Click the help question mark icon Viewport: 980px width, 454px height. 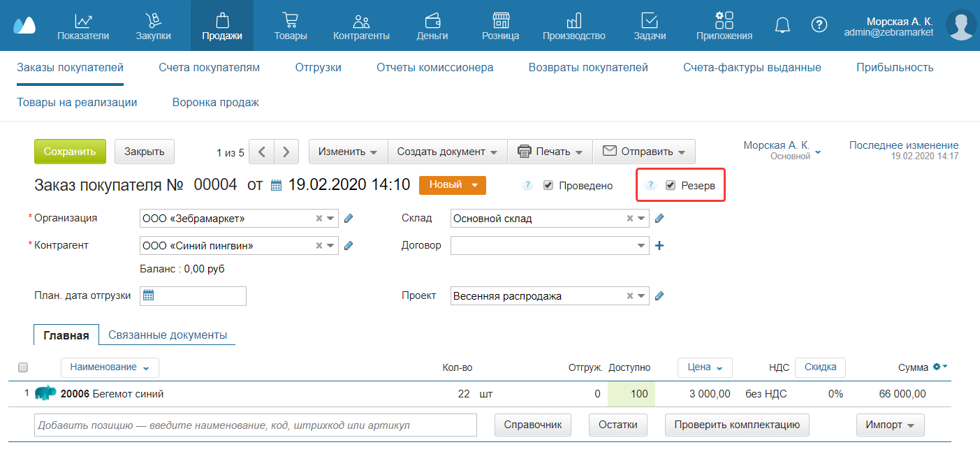(x=819, y=25)
